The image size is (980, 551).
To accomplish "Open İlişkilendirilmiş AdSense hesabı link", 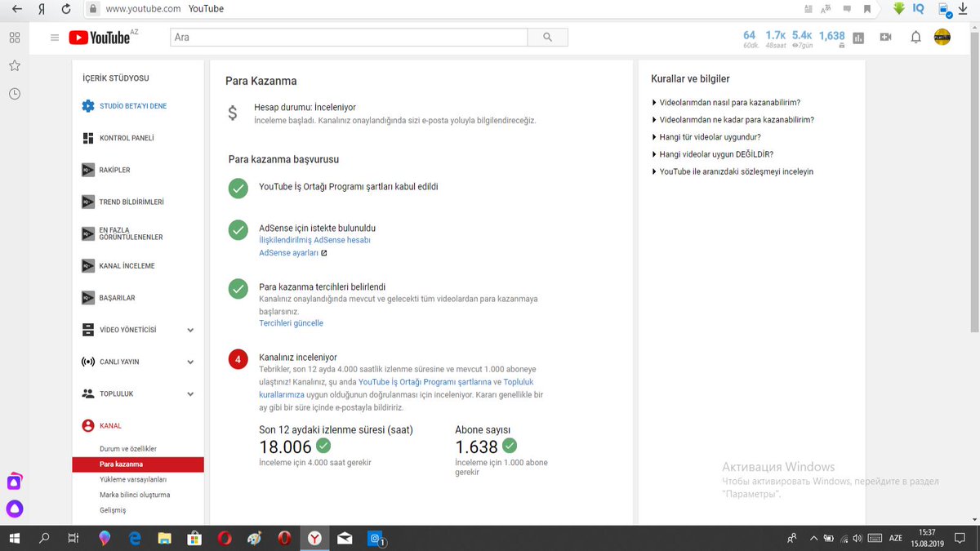I will 314,240.
